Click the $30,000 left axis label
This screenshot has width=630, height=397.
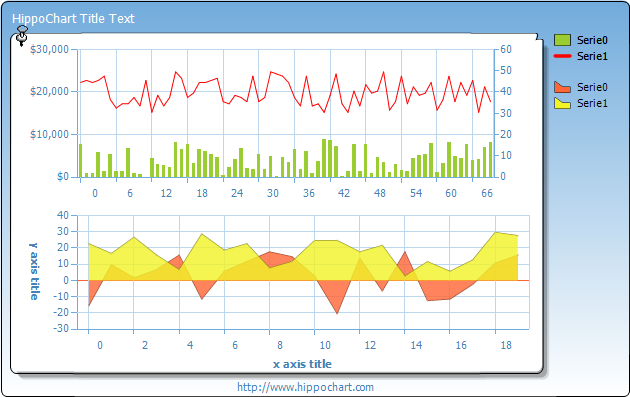point(49,49)
